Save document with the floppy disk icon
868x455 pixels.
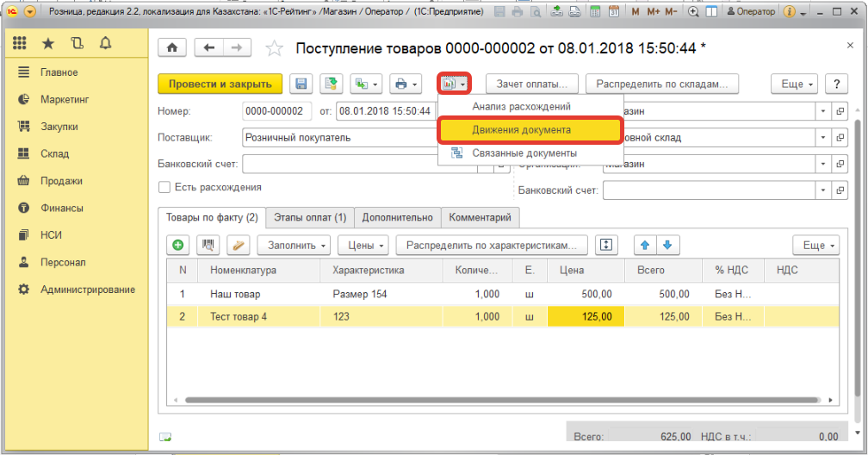click(x=301, y=84)
